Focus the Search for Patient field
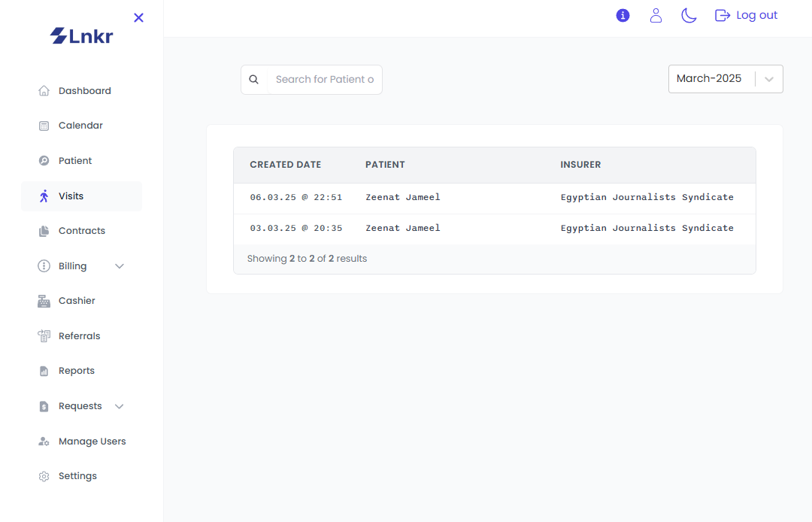This screenshot has height=522, width=812. click(325, 80)
